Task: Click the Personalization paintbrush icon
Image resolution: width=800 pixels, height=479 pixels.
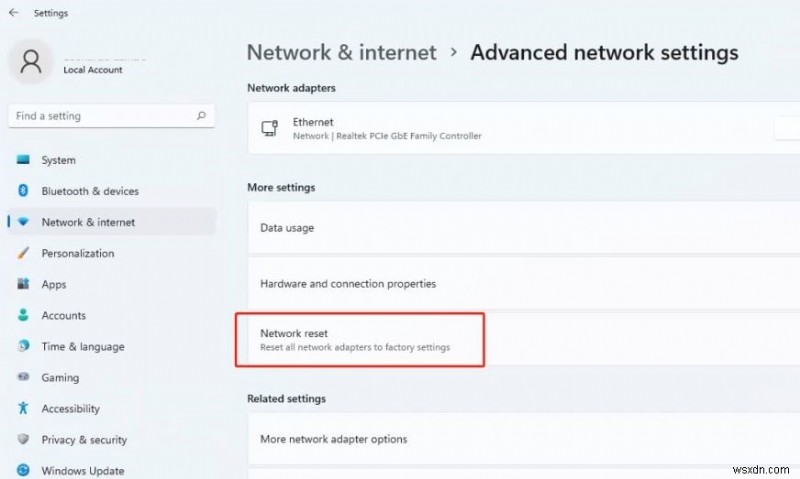Action: (x=23, y=253)
